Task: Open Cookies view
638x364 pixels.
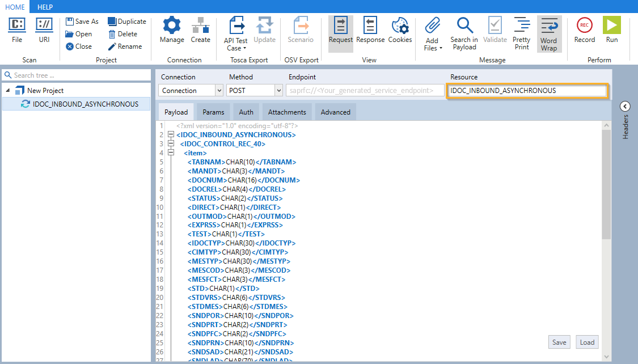Action: 400,26
